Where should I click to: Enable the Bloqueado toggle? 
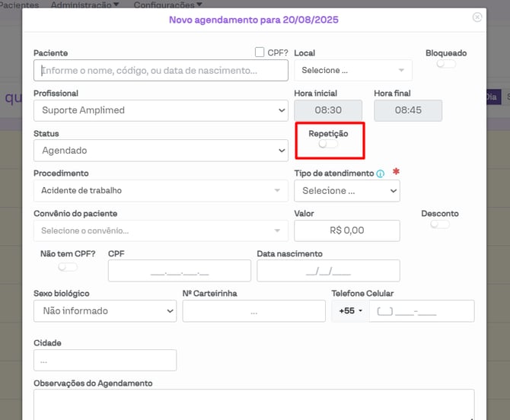coord(445,64)
